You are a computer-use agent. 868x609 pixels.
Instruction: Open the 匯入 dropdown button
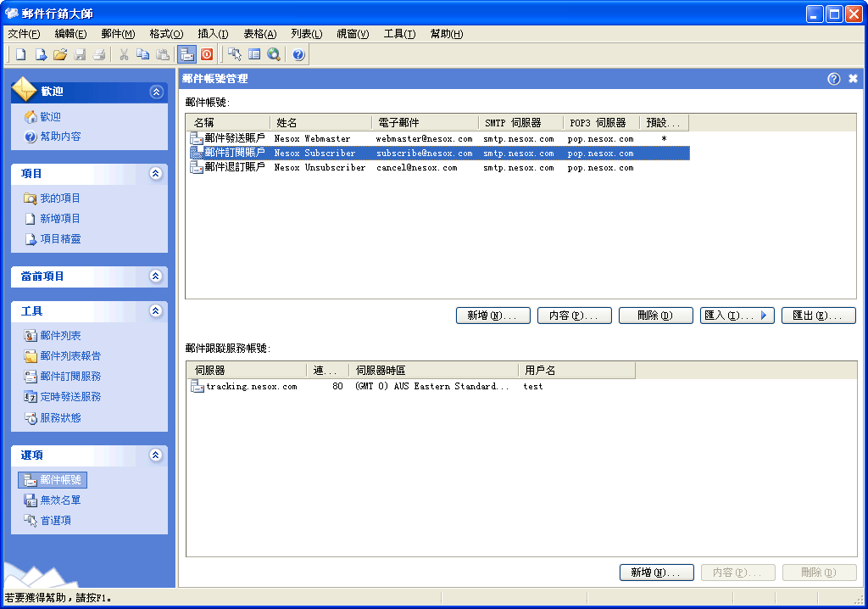737,316
